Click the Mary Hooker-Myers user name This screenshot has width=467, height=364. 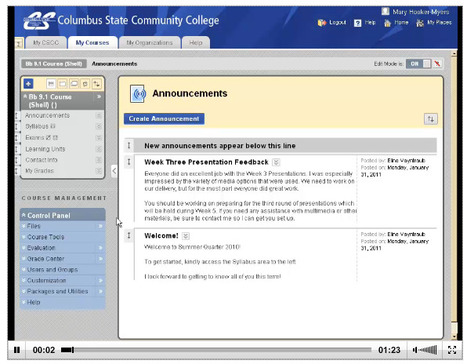pos(421,12)
